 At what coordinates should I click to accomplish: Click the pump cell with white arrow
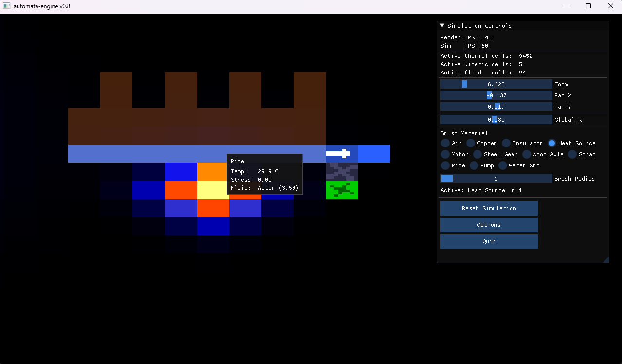click(342, 153)
